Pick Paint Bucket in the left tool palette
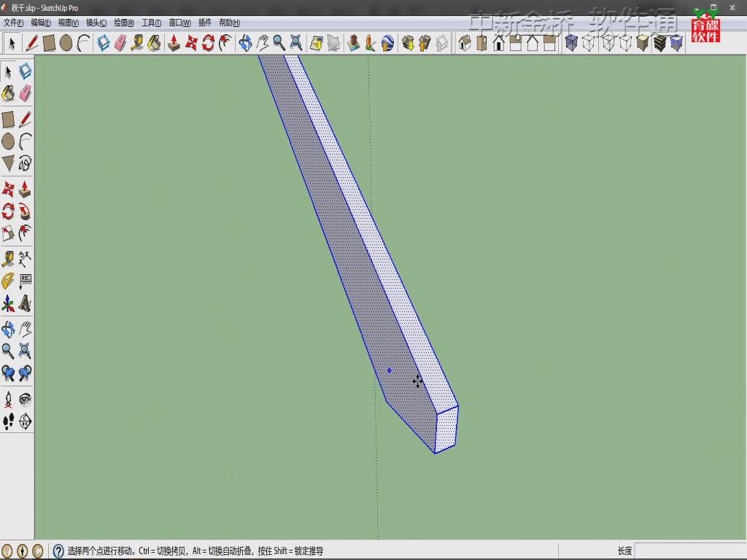 tap(8, 93)
